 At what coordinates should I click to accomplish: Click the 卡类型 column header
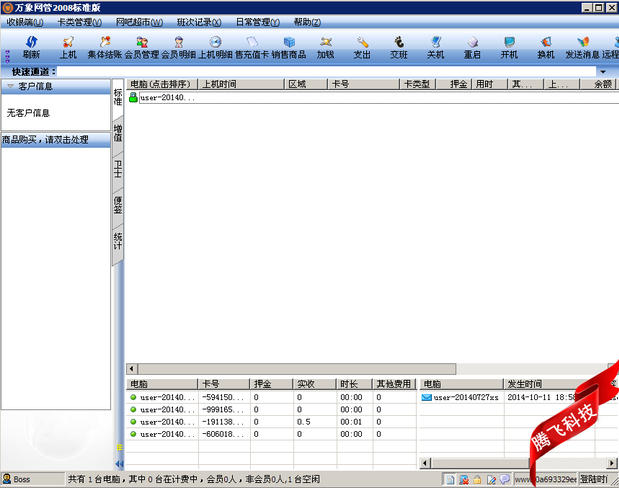click(418, 84)
